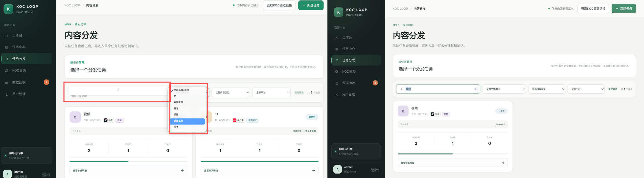Screen dimensions: 644x178
Task: Select 任务分发 in the right window sidebar
Action: [x=356, y=60]
